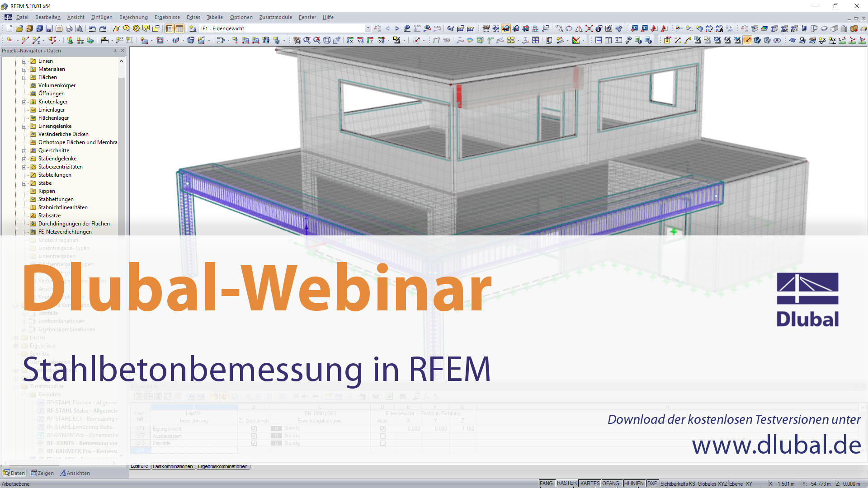Viewport: 868px width, 488px height.
Task: Click the Print icon in the toolbar
Action: click(x=69, y=28)
